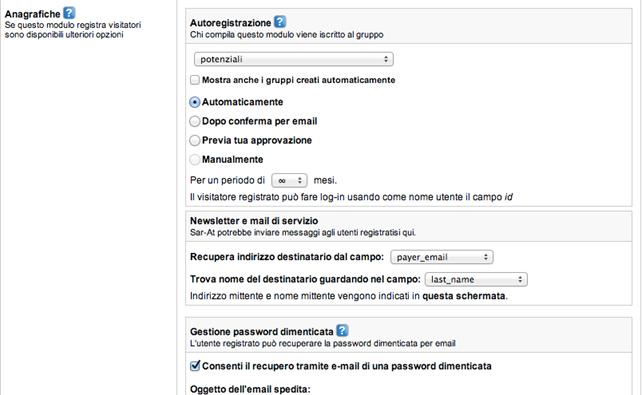Follow the questa schermata link
Image resolution: width=642 pixels, height=395 pixels.
click(x=463, y=296)
